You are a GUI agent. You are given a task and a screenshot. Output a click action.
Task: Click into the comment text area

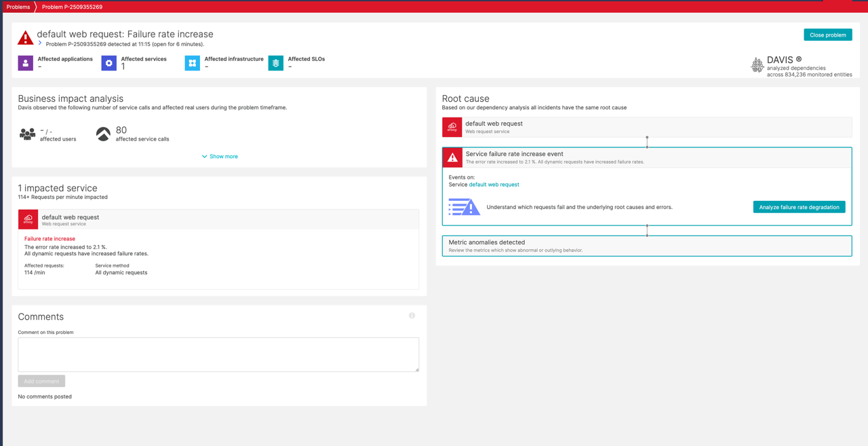218,354
